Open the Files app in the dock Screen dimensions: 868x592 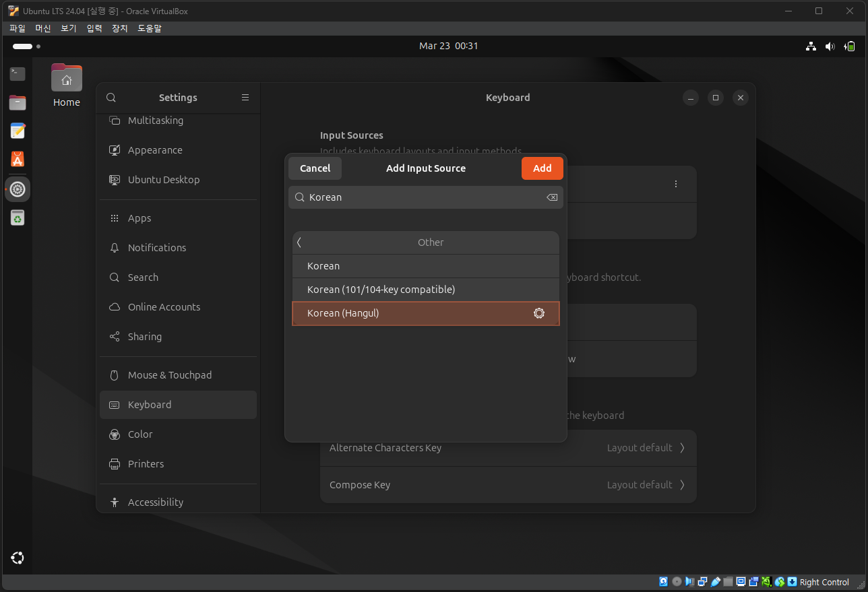pos(18,102)
